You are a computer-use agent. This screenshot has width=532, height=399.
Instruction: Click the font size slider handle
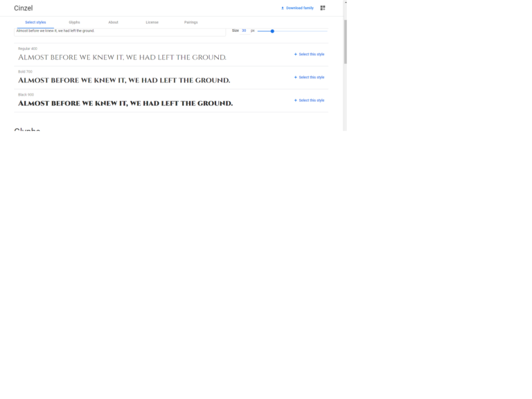pos(272,31)
